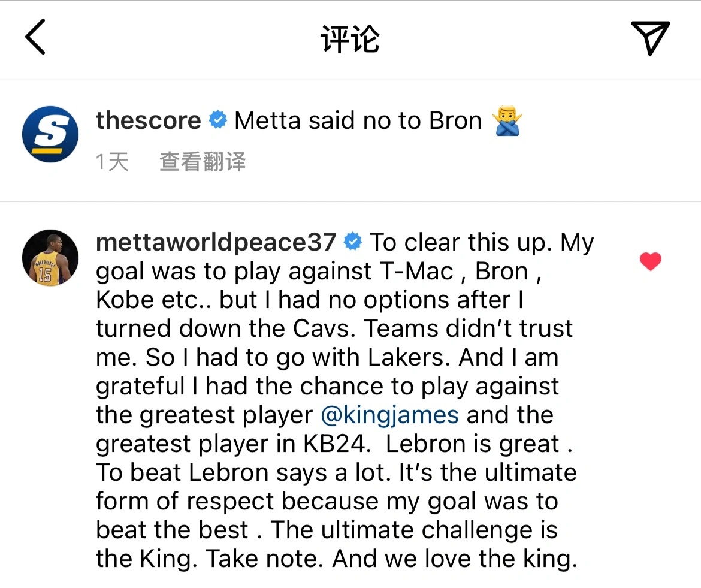Screen dimensions: 701x588
Task: Open thescore profile picture
Action: (x=50, y=134)
